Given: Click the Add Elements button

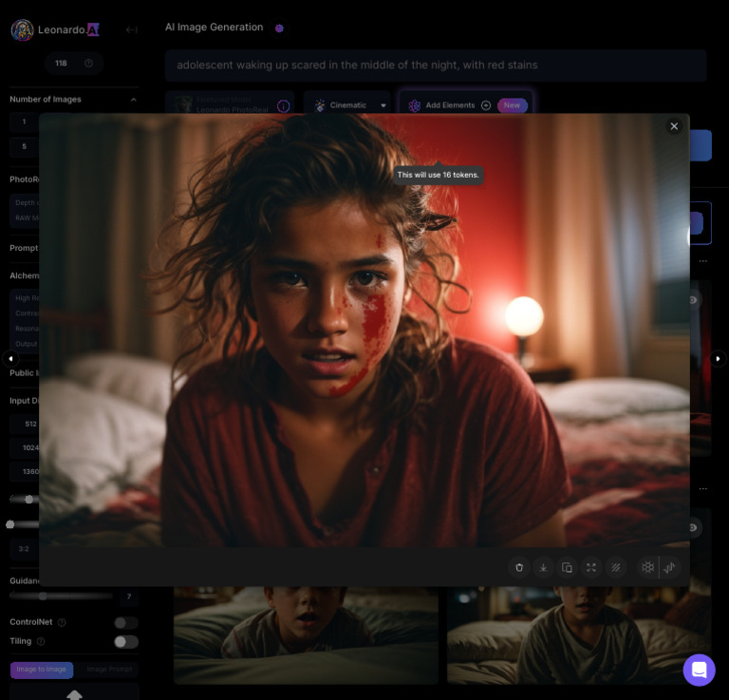Looking at the screenshot, I should pyautogui.click(x=466, y=104).
